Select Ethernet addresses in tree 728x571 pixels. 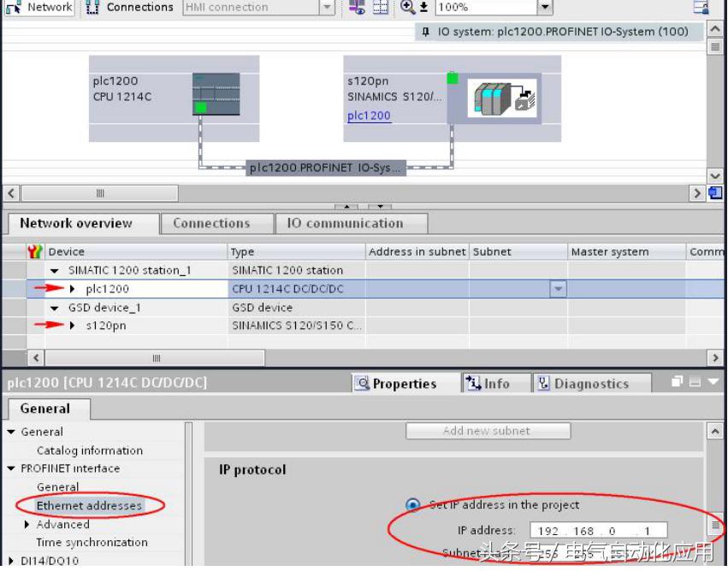[x=89, y=505]
